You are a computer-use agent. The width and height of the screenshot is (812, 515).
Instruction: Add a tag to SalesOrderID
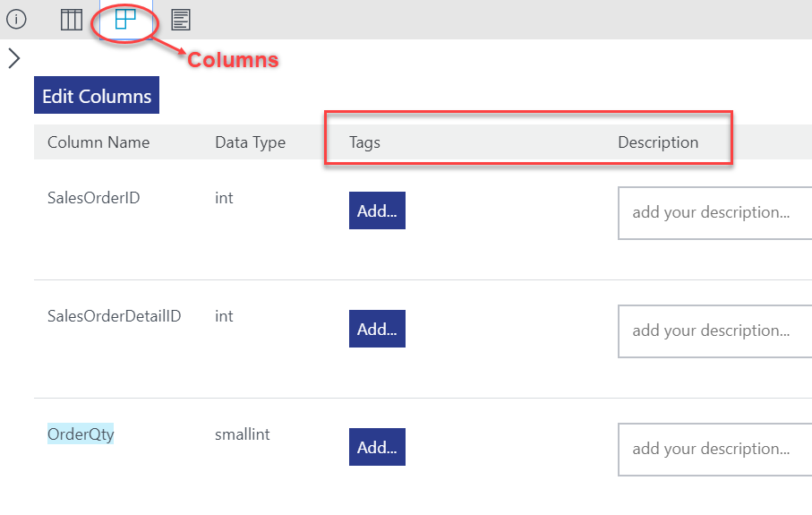tap(377, 210)
